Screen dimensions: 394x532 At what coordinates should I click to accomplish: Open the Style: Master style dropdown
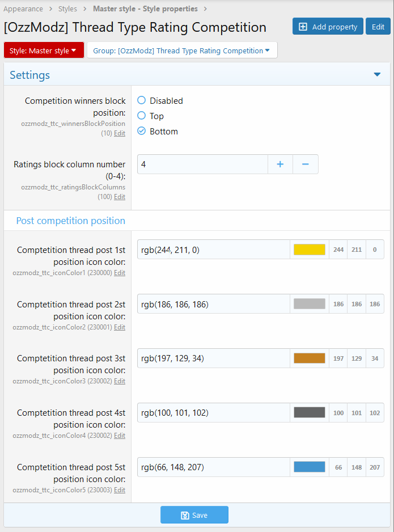pos(44,50)
